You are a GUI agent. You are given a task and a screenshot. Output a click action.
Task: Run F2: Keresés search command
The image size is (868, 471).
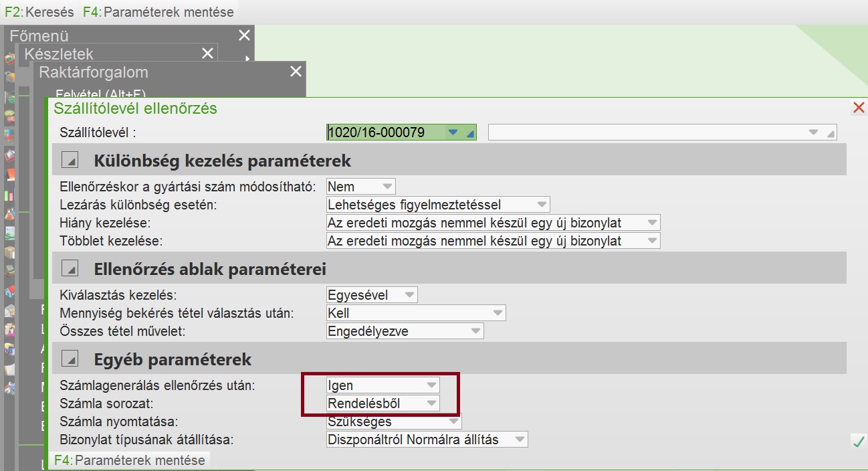tap(39, 12)
